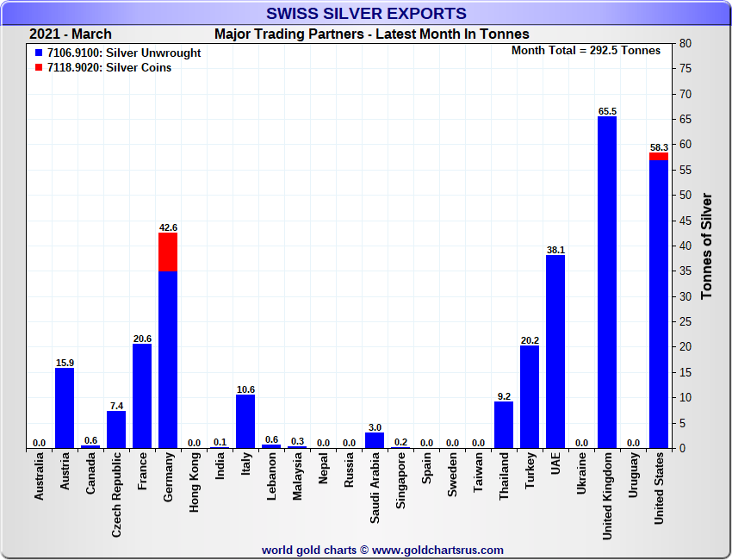Click the SWISS SILVER EXPORTS chart title

(x=366, y=14)
